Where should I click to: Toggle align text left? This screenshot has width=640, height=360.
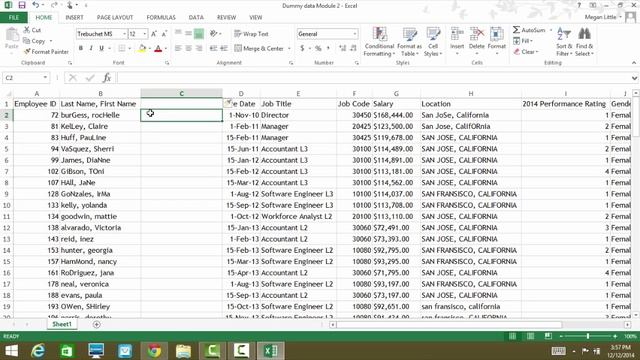[178, 49]
